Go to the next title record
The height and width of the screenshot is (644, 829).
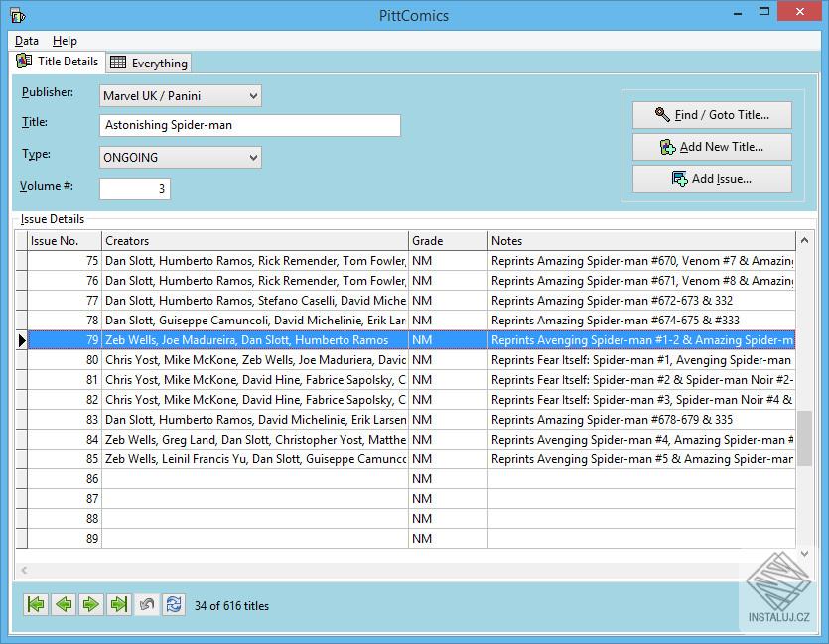click(x=91, y=604)
